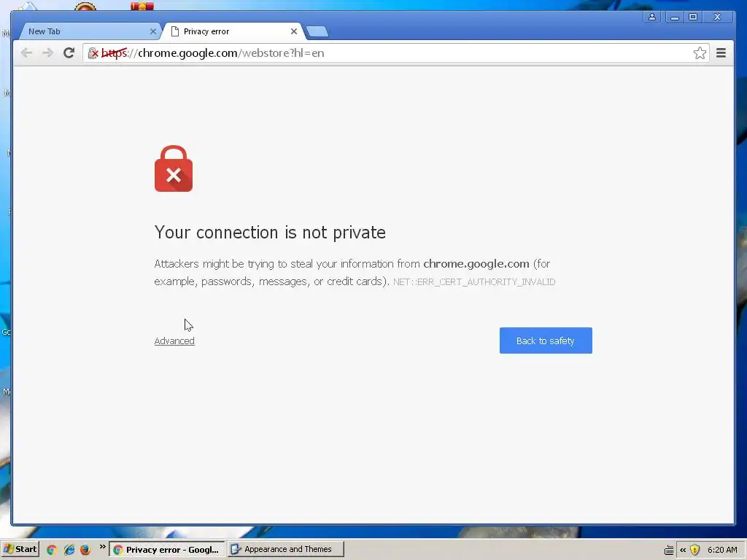Image resolution: width=747 pixels, height=560 pixels.
Task: Click the address bar URL field
Action: tap(395, 52)
